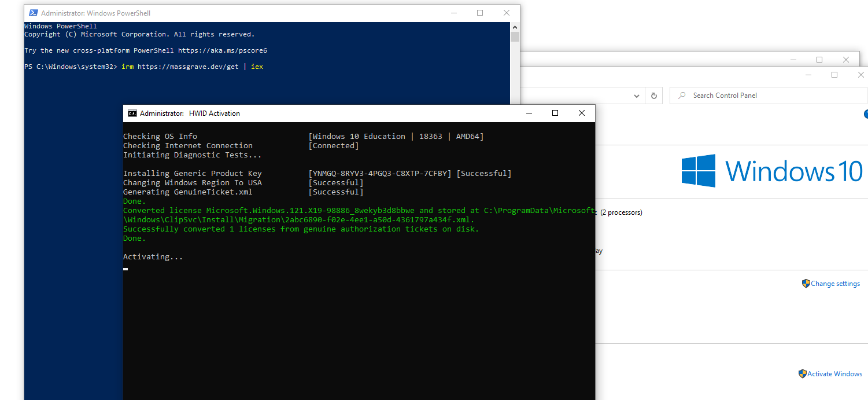Refresh the Control Panel address bar
Screen dimensions: 868x400
pos(654,96)
